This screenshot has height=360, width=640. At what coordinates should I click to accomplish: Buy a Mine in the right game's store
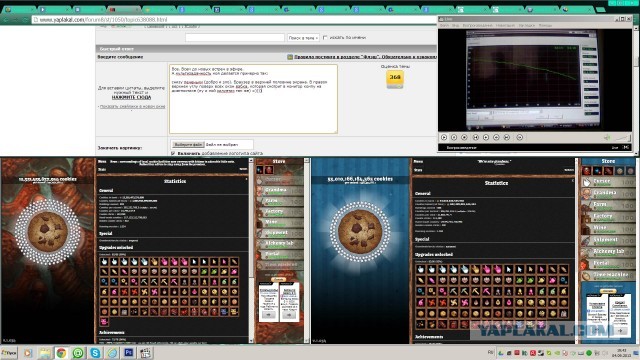[x=608, y=229]
